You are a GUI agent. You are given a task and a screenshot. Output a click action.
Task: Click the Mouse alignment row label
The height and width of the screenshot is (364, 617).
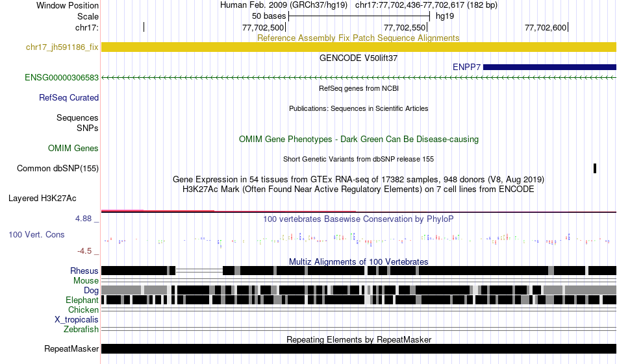pyautogui.click(x=86, y=281)
